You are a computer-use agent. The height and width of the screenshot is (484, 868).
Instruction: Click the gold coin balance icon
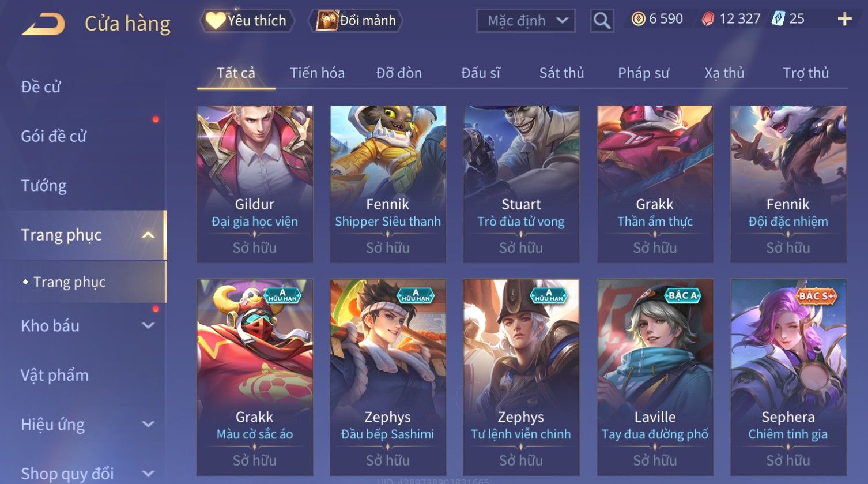[639, 19]
